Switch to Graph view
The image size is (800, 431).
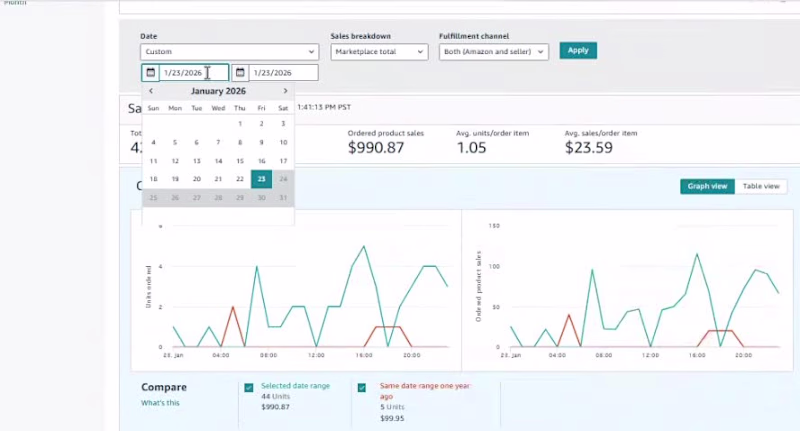point(707,186)
